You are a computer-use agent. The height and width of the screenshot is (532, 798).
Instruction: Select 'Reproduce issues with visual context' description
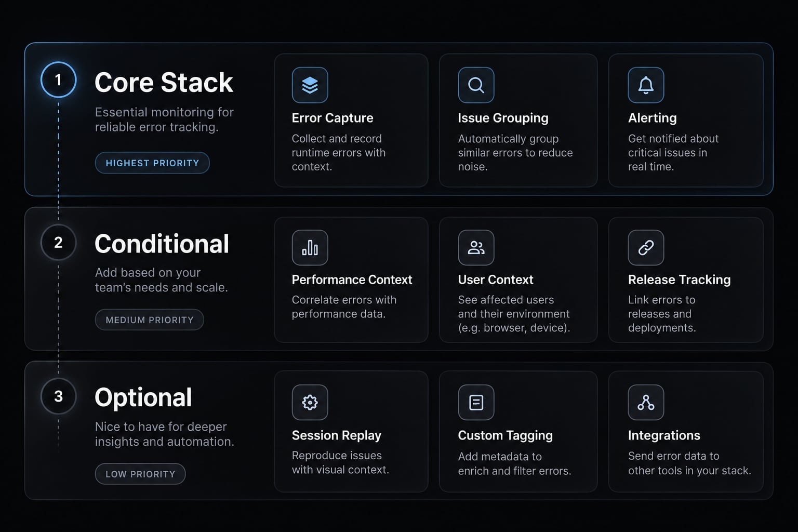340,462
